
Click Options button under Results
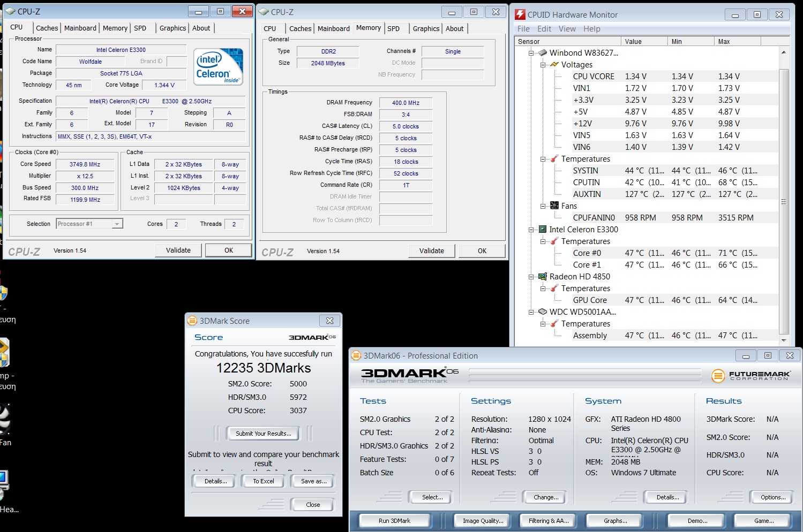[773, 497]
